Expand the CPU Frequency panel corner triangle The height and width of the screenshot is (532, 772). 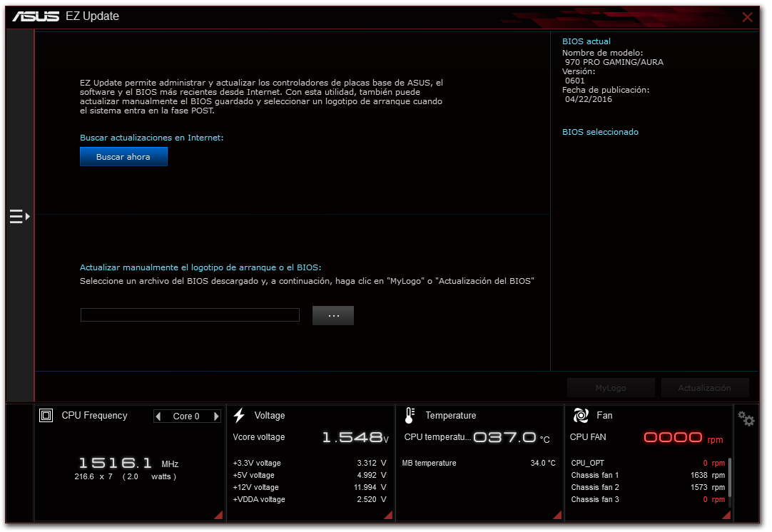point(218,515)
